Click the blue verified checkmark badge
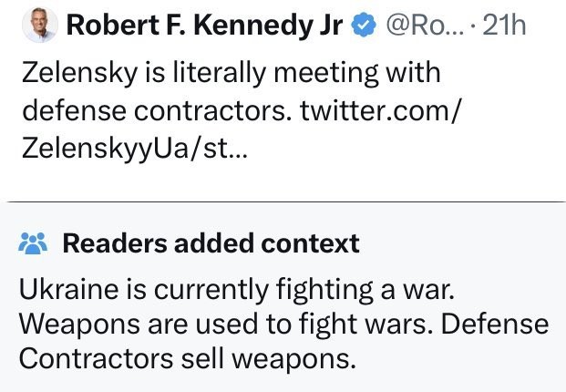This screenshot has width=566, height=392. coord(363,27)
